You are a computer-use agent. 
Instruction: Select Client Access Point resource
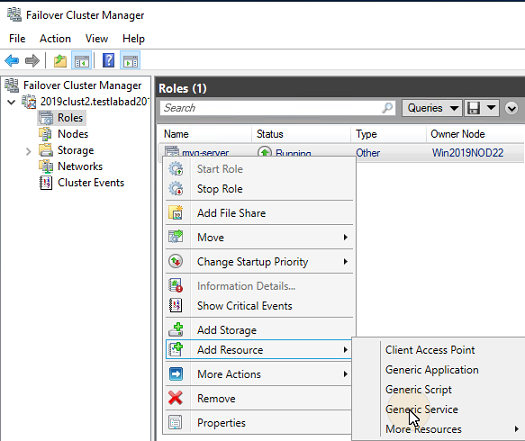(x=430, y=350)
